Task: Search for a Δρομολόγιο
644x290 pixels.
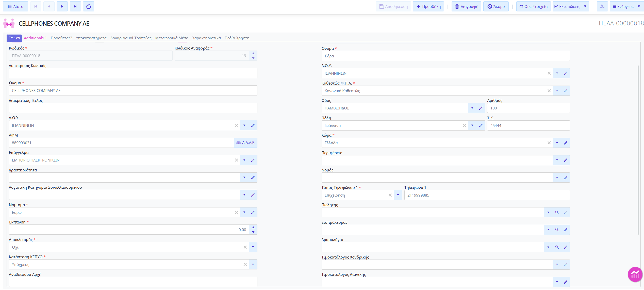Action: pyautogui.click(x=557, y=247)
